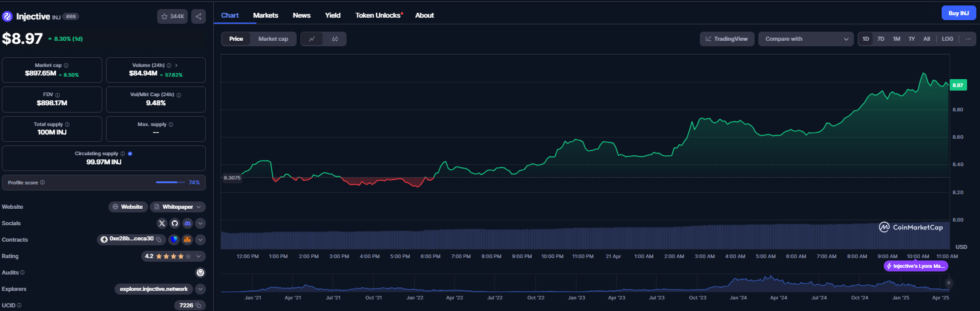Copy the 0xe28b contract address

click(159, 240)
